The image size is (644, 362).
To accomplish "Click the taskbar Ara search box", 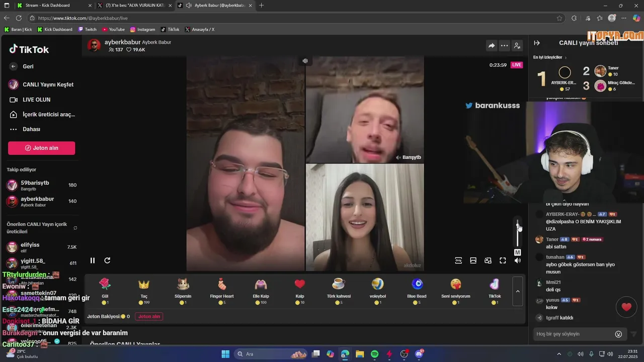I will pos(272,354).
